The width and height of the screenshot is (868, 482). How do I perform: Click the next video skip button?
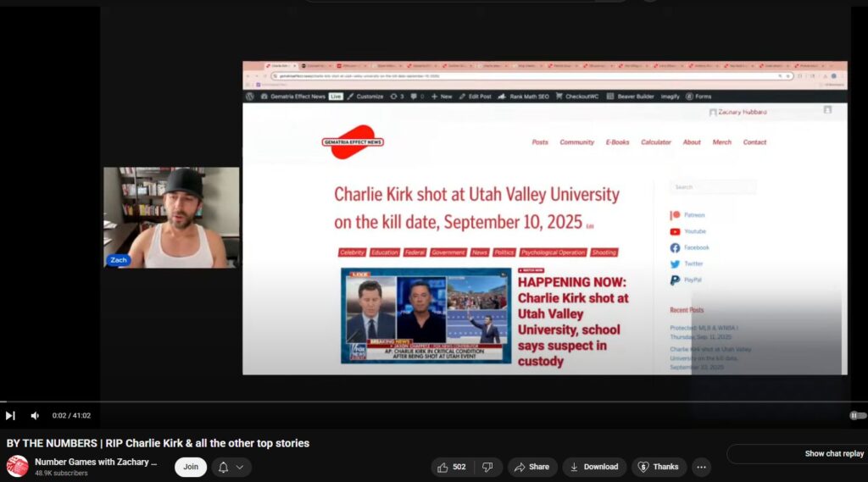click(10, 416)
